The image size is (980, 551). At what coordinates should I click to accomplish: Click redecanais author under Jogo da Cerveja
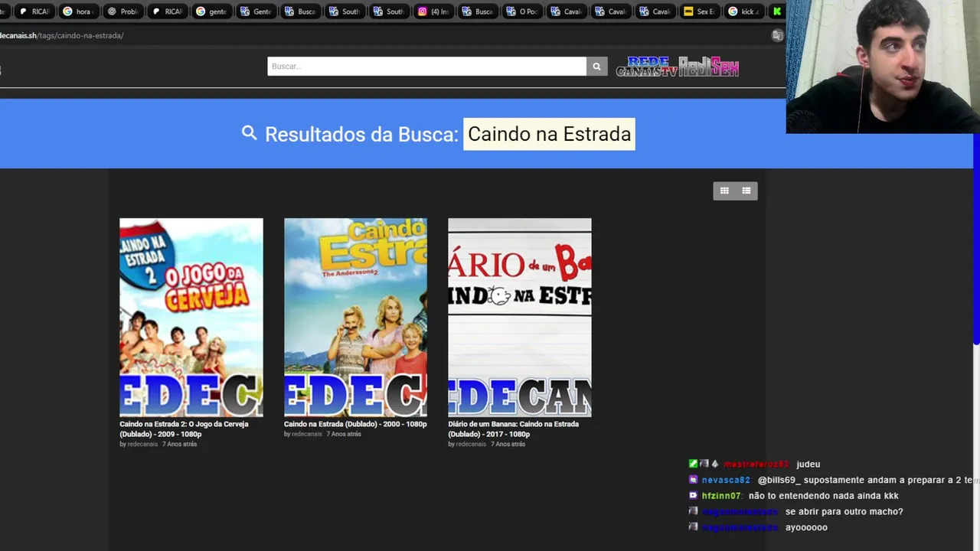(142, 445)
